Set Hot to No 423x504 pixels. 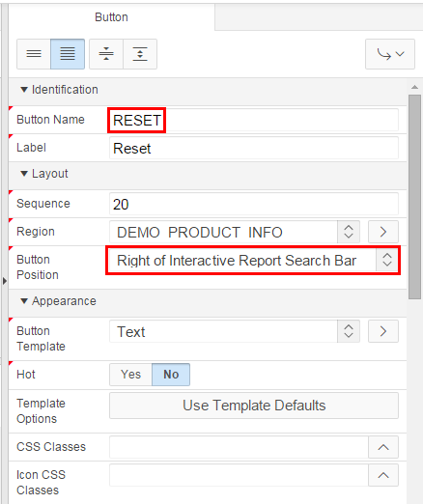(x=171, y=375)
